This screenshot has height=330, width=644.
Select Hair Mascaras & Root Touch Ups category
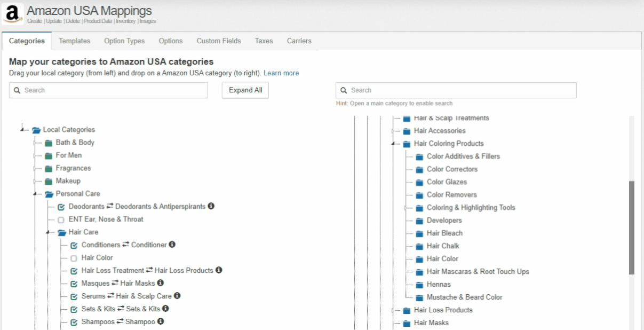pos(478,272)
